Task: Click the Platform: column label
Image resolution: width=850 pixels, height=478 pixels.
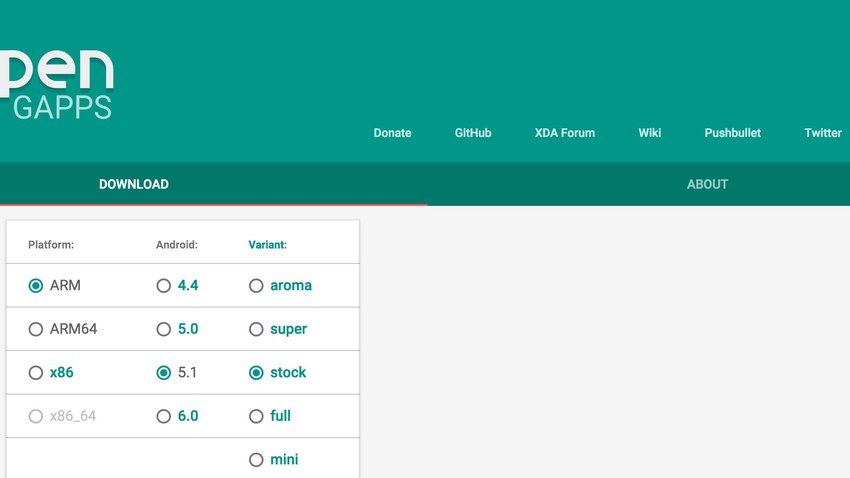Action: [51, 244]
